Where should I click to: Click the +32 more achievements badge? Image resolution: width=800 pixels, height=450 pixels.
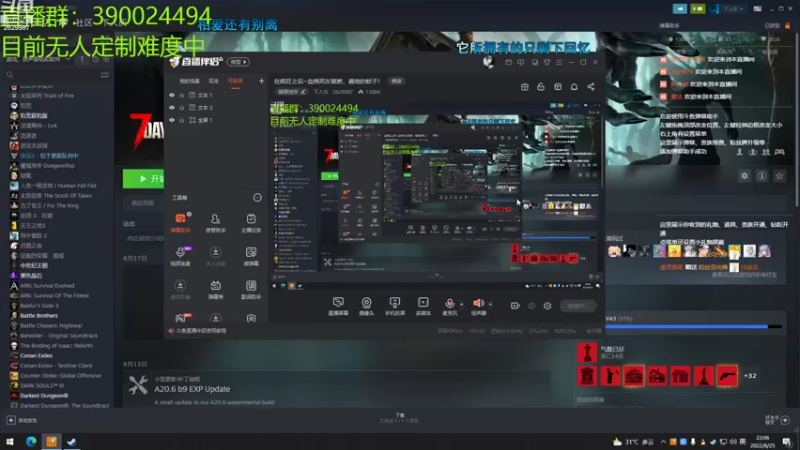750,376
